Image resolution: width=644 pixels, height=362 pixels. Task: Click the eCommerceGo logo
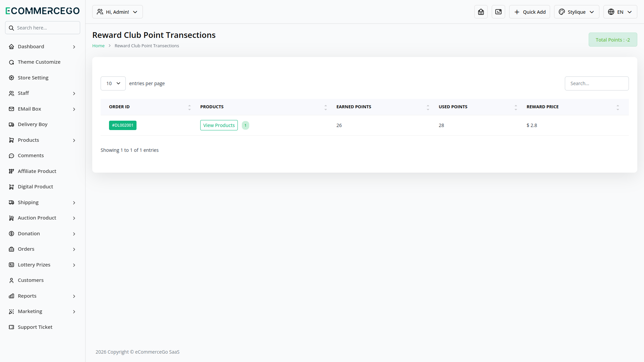click(x=43, y=11)
